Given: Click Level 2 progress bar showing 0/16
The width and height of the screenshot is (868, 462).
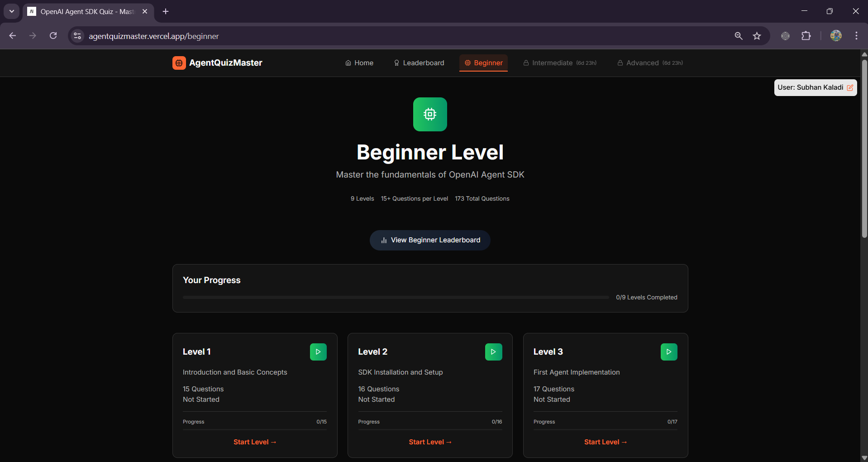Looking at the screenshot, I should tap(430, 429).
